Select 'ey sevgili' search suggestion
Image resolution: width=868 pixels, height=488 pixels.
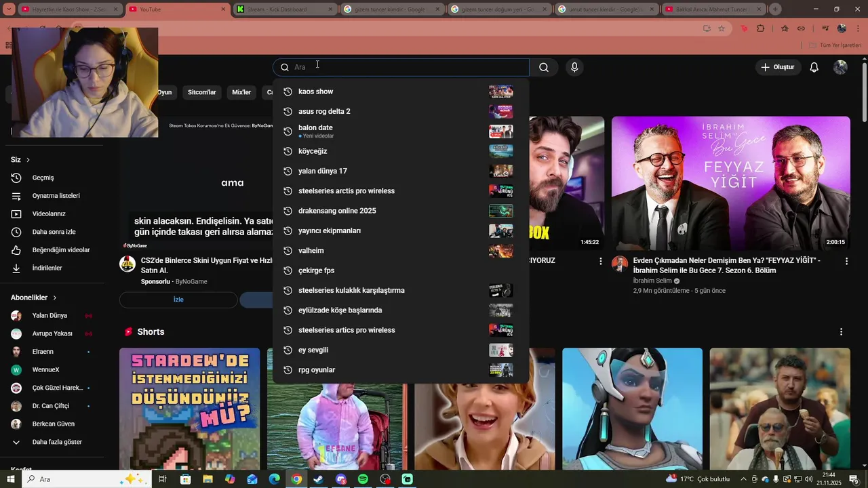coord(401,350)
